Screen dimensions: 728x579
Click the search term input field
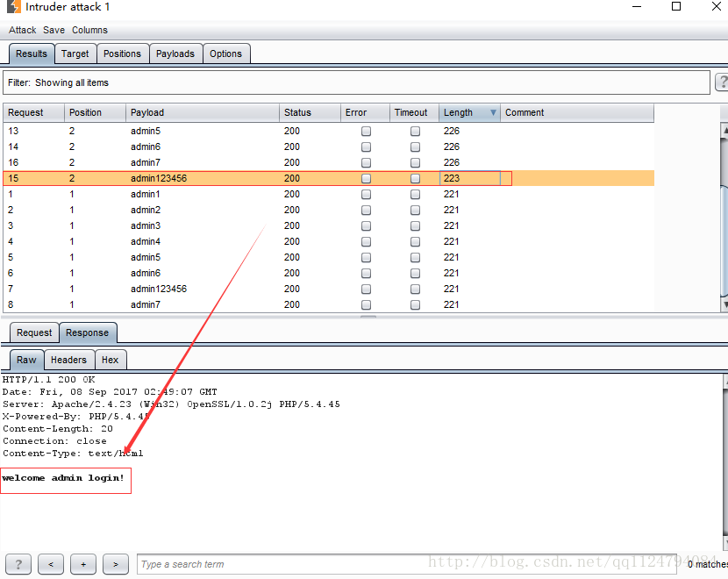pos(407,564)
